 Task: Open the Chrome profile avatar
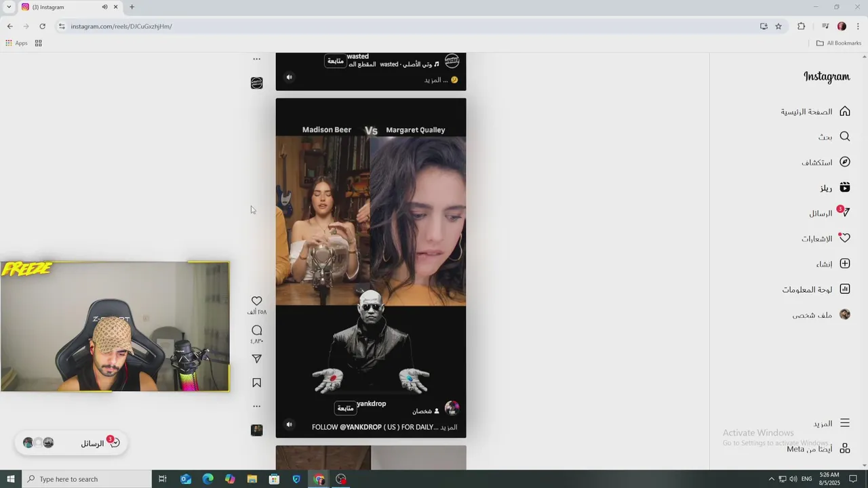[x=842, y=26]
